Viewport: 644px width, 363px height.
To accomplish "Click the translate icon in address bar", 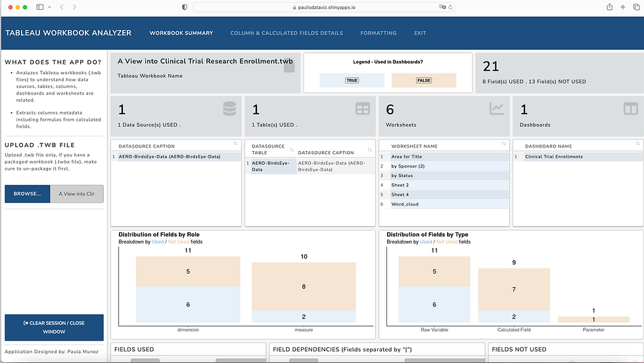I will pos(442,7).
